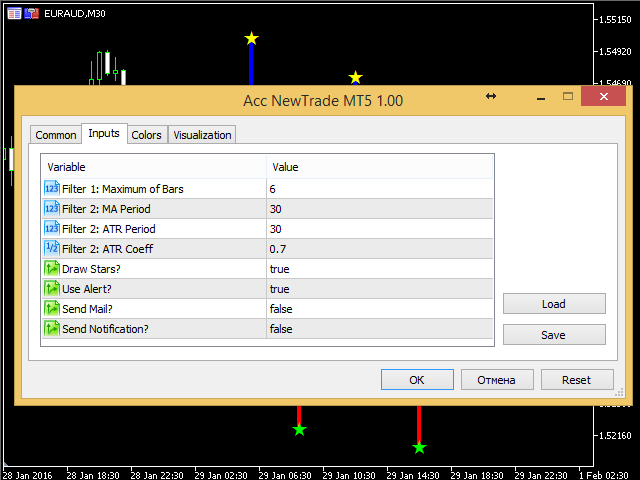Select the Inputs tab
Screen dimensions: 640x480
coord(104,133)
